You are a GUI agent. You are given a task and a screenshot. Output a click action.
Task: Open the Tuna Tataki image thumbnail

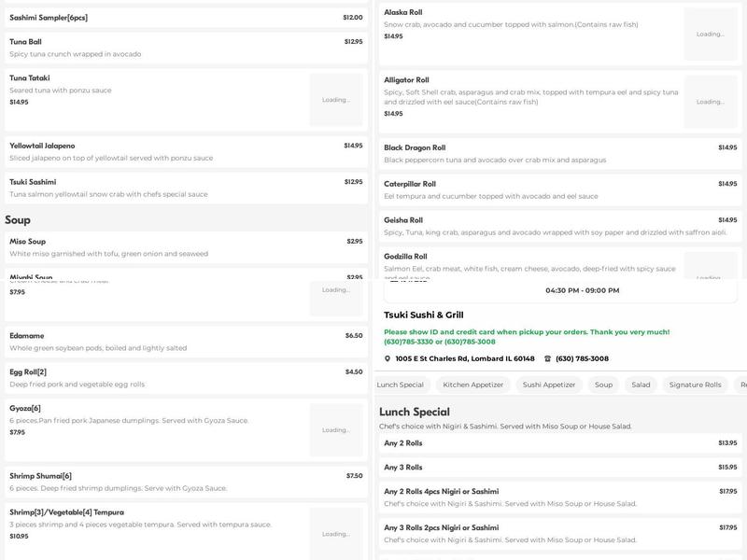pyautogui.click(x=336, y=100)
